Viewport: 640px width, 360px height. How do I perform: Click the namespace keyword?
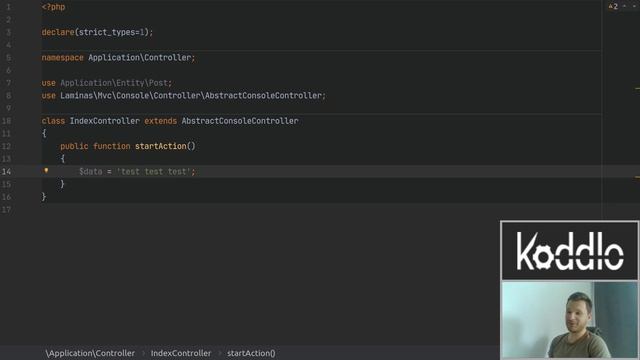(62, 58)
